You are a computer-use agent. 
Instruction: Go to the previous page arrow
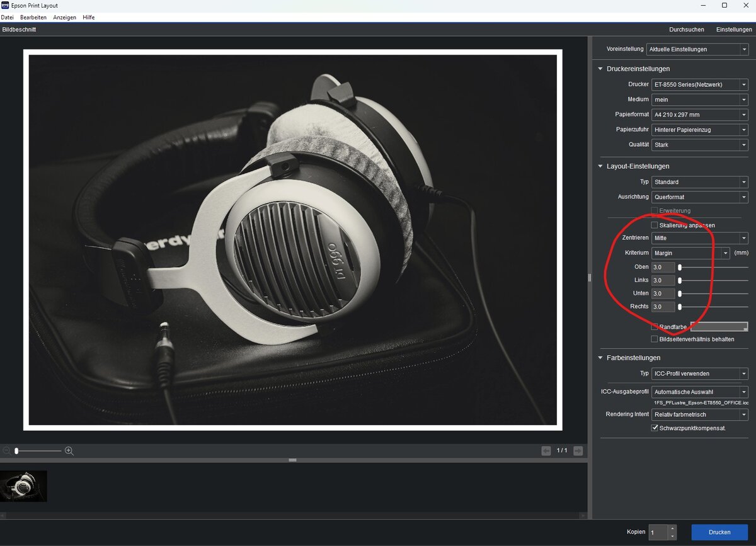[546, 451]
